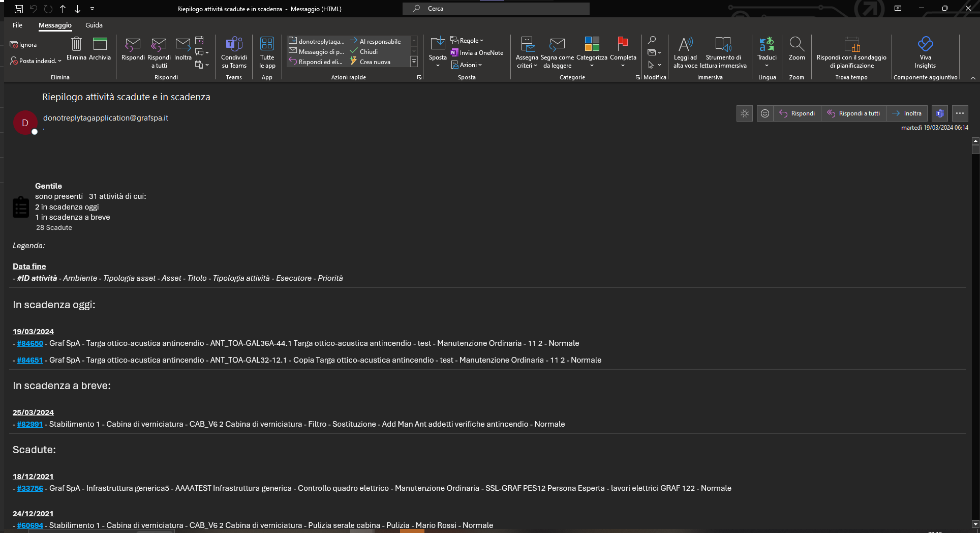Expand the Azioni rapide gallery
The width and height of the screenshot is (980, 533).
[414, 62]
